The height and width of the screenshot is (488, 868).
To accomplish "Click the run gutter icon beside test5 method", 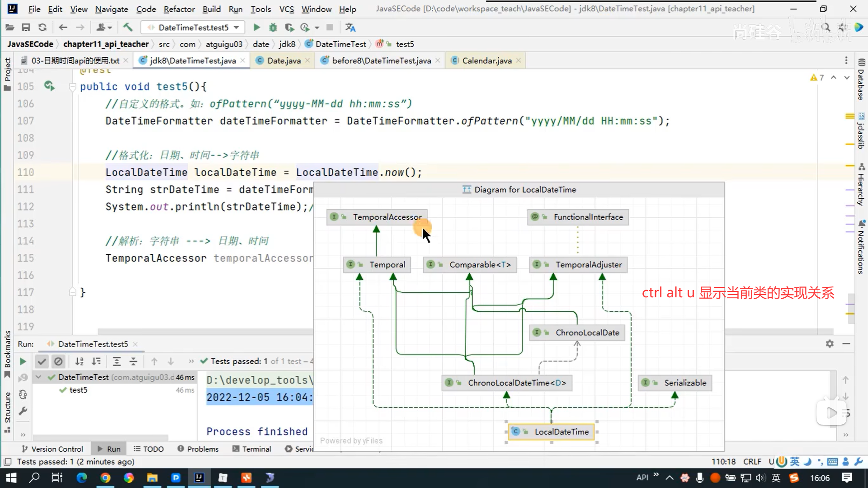I will pyautogui.click(x=49, y=86).
